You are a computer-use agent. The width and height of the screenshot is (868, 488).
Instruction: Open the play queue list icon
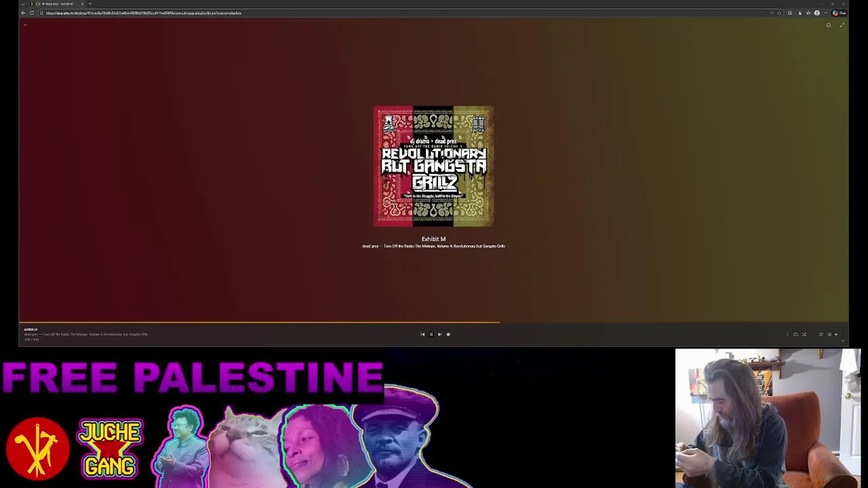pyautogui.click(x=829, y=334)
